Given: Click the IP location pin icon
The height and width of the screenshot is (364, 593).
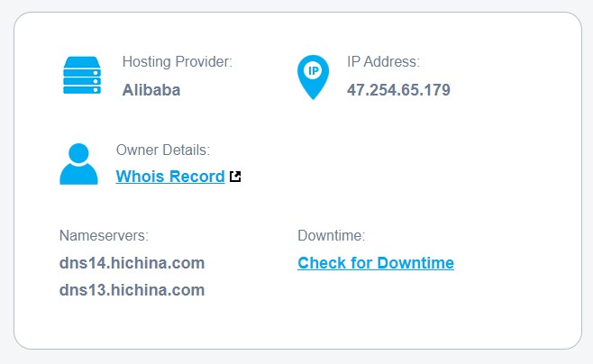Looking at the screenshot, I should [x=313, y=77].
